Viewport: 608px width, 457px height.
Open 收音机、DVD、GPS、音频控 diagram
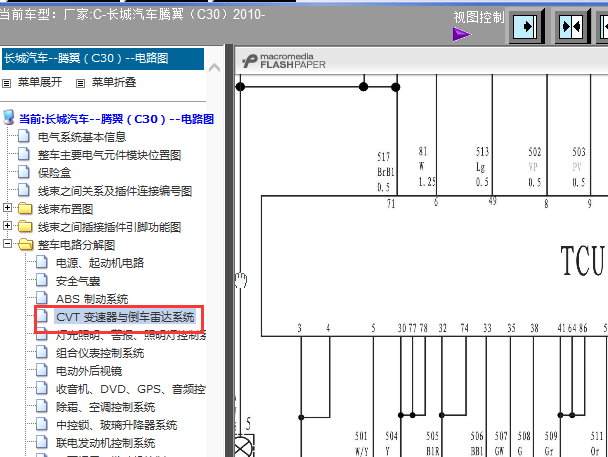point(131,389)
